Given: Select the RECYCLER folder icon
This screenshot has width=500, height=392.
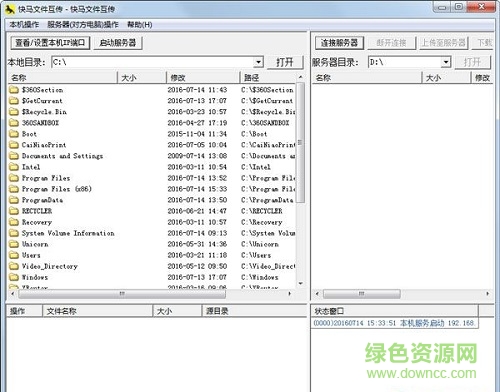Looking at the screenshot, I should coord(14,211).
